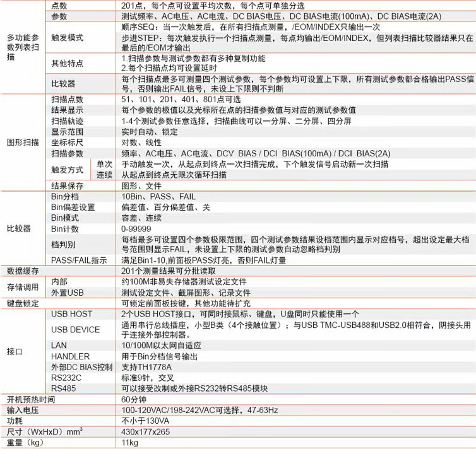Click the 扫描点数 row label

point(67,100)
